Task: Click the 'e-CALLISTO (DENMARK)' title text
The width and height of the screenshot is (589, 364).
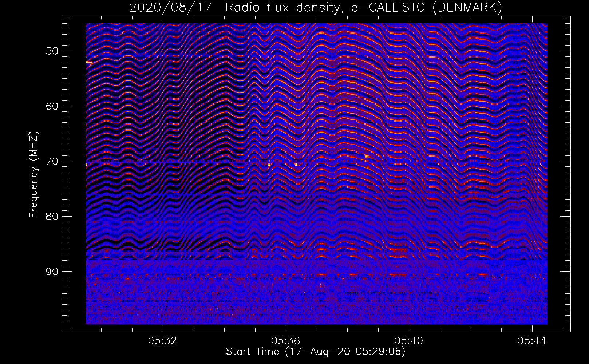Action: [x=427, y=8]
